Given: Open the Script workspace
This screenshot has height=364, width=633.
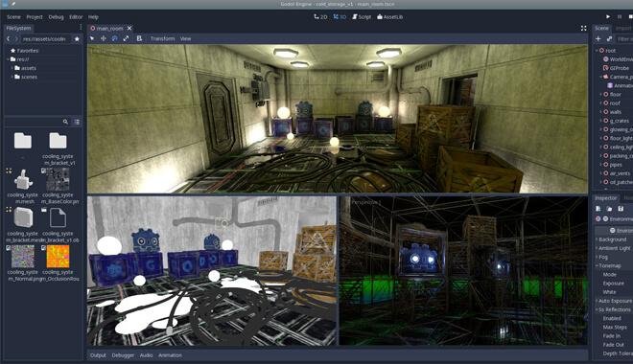Looking at the screenshot, I should click(362, 17).
